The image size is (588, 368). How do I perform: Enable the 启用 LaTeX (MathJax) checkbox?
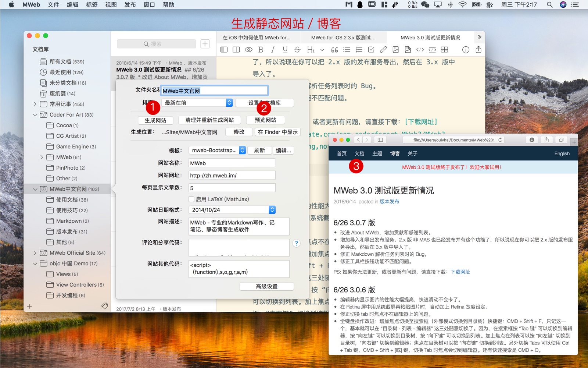[191, 199]
